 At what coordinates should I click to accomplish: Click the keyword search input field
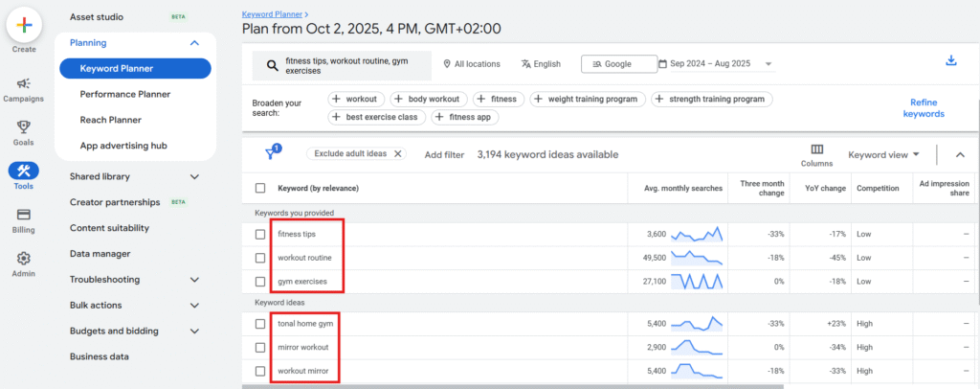pos(342,66)
